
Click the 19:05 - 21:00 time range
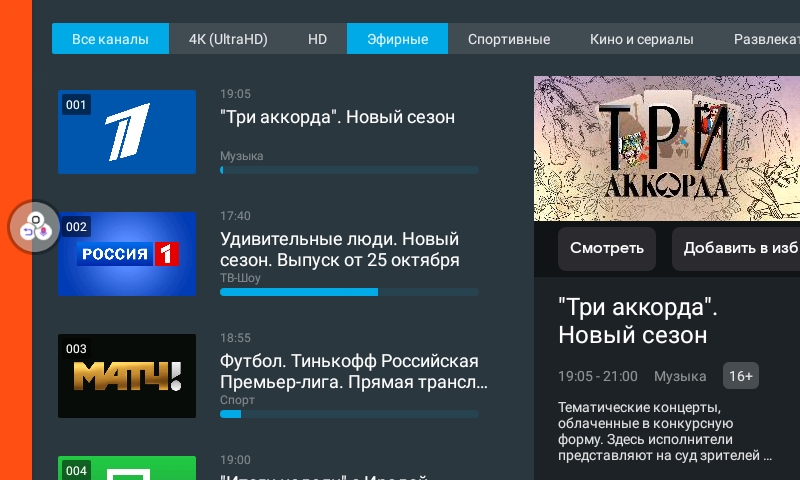(x=597, y=376)
